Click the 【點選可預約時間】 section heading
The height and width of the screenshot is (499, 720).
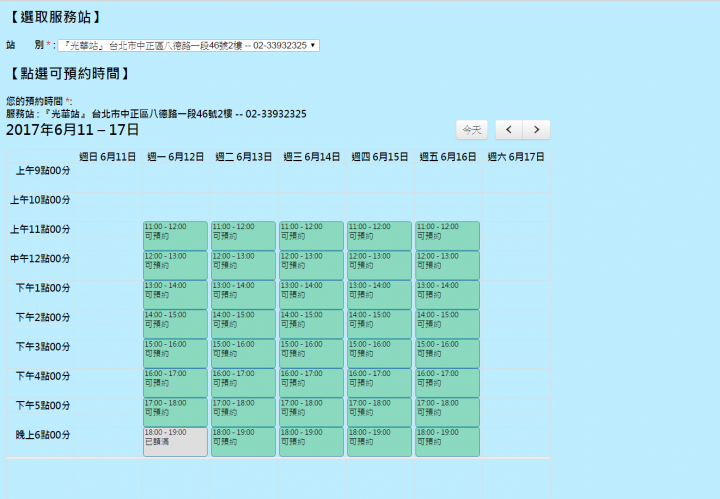(69, 73)
